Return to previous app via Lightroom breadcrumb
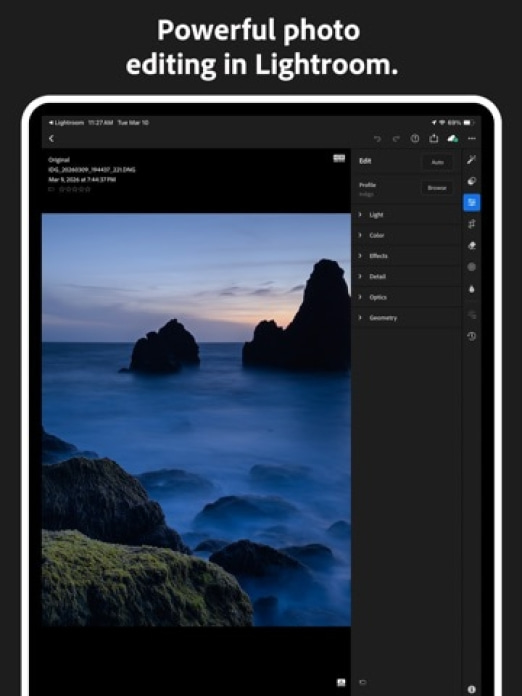This screenshot has height=696, width=522. 67,123
